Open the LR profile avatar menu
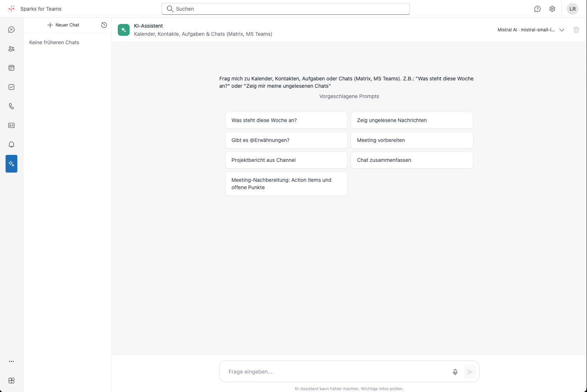 573,8
